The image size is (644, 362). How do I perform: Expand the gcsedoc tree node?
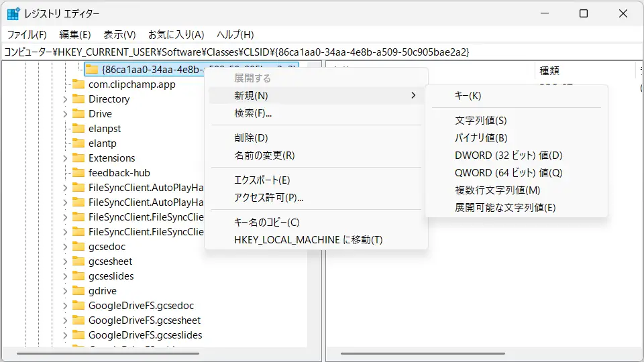pos(65,247)
